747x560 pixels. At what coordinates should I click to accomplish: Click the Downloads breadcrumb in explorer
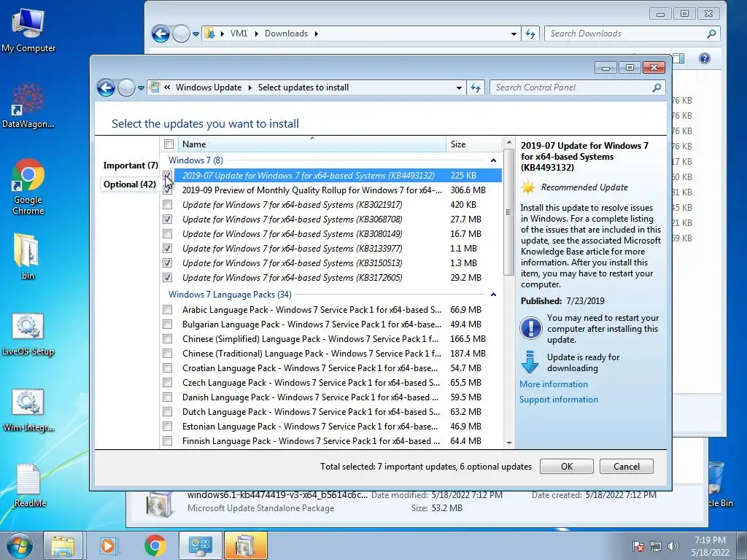286,34
